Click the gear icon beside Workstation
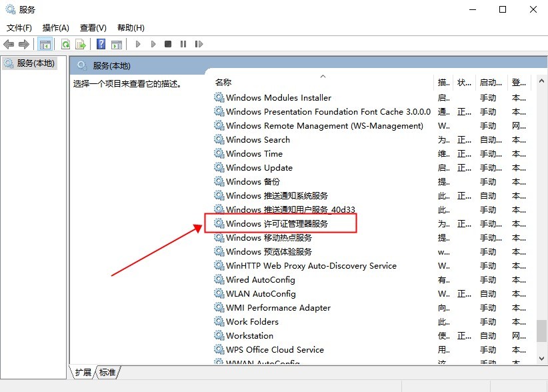The image size is (548, 392). click(219, 335)
